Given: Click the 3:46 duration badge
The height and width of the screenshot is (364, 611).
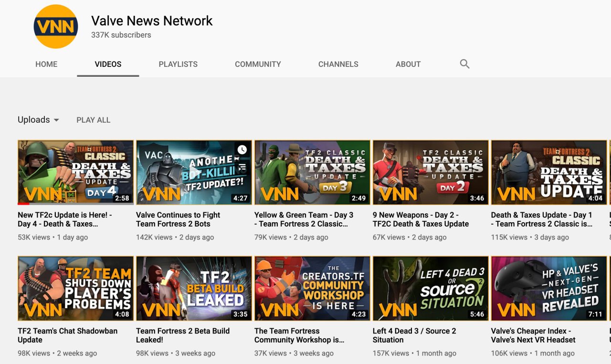Looking at the screenshot, I should coord(477,198).
